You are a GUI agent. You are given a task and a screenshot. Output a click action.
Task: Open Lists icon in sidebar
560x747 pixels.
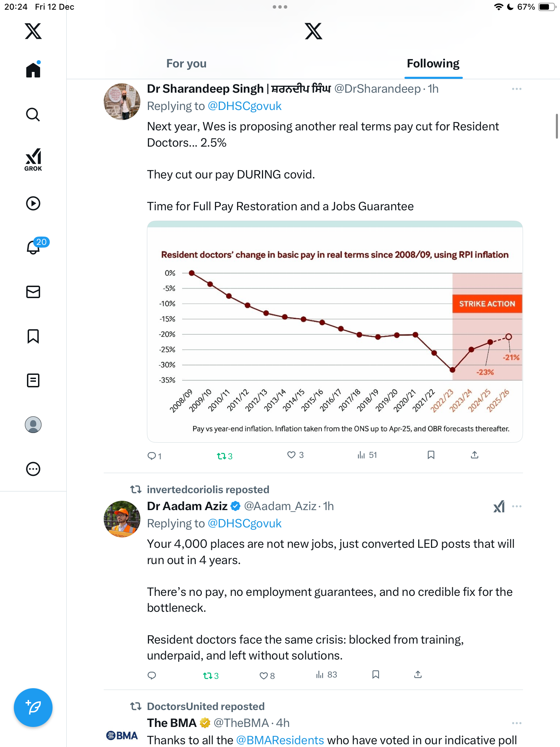click(x=33, y=380)
